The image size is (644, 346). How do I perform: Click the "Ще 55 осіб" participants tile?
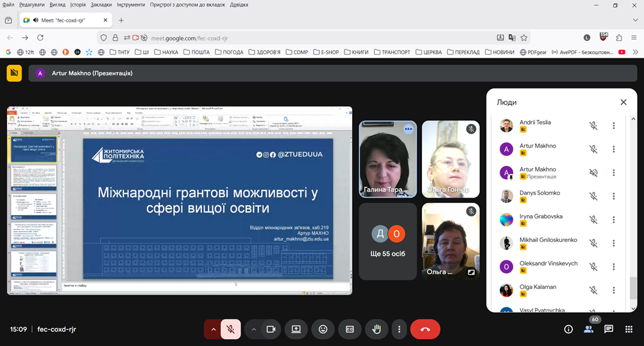pyautogui.click(x=387, y=241)
